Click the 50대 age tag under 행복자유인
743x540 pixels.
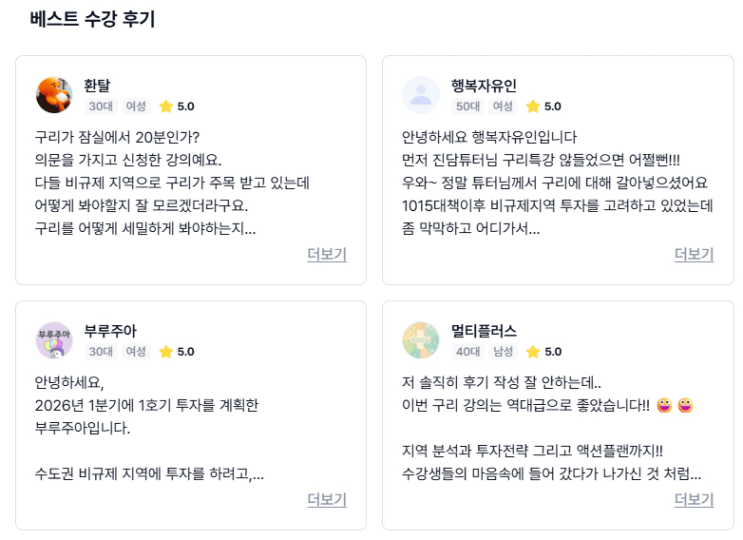pos(467,106)
